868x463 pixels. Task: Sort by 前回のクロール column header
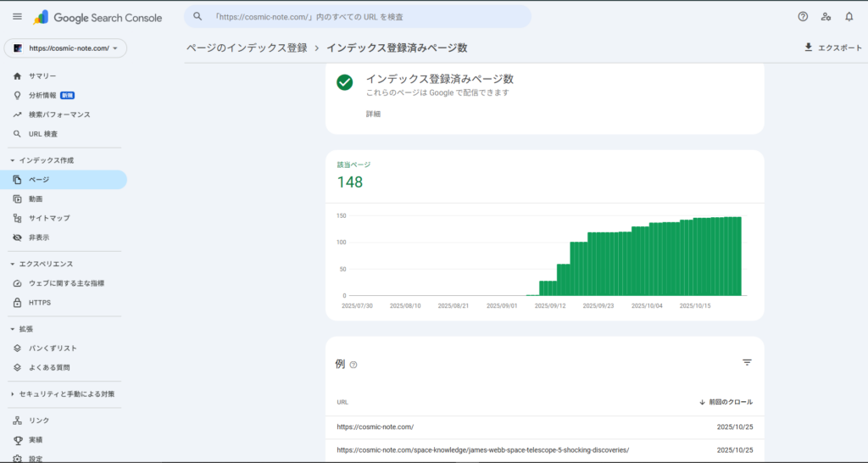click(729, 402)
